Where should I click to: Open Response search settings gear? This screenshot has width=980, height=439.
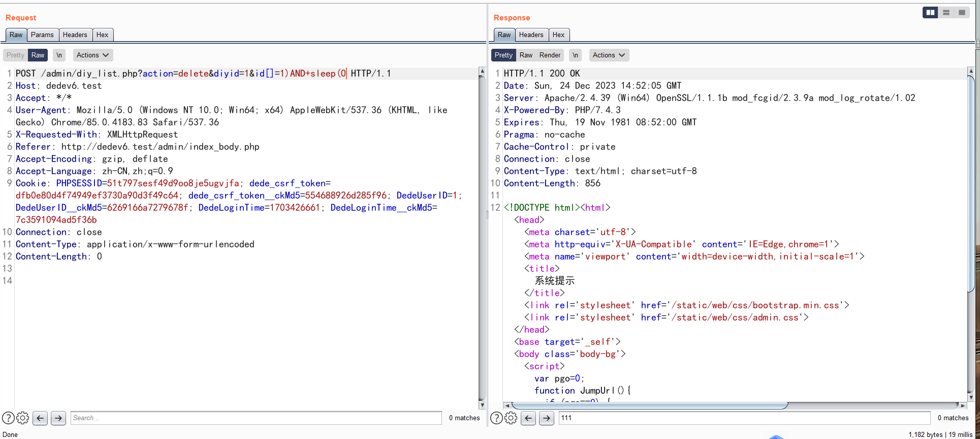coord(511,418)
